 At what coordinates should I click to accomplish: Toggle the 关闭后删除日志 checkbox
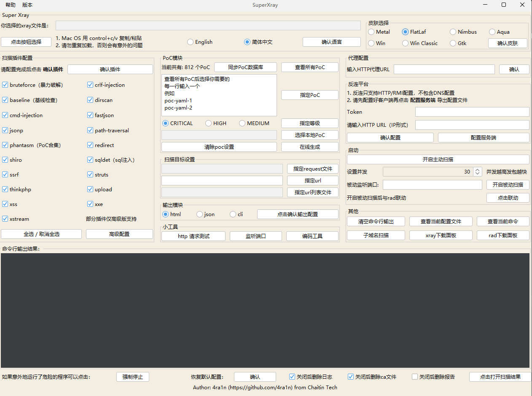click(x=292, y=377)
